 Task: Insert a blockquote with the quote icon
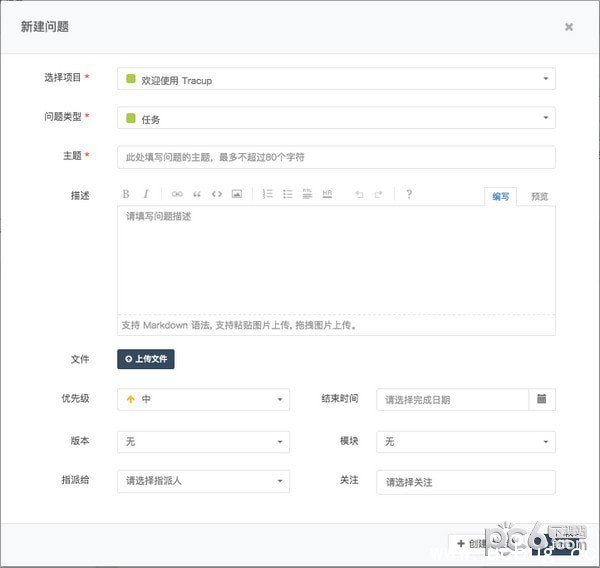(197, 194)
